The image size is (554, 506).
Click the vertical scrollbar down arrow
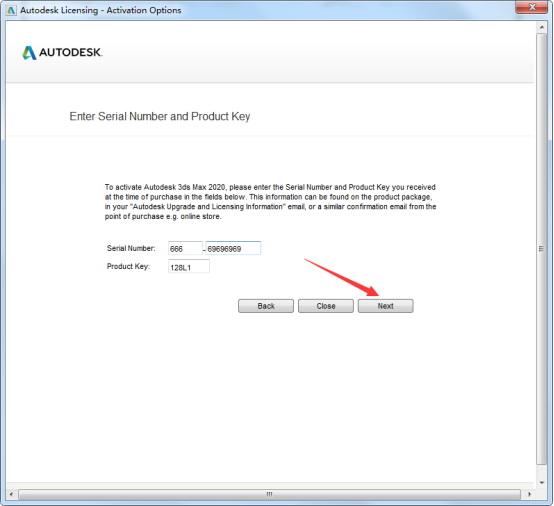tap(541, 483)
